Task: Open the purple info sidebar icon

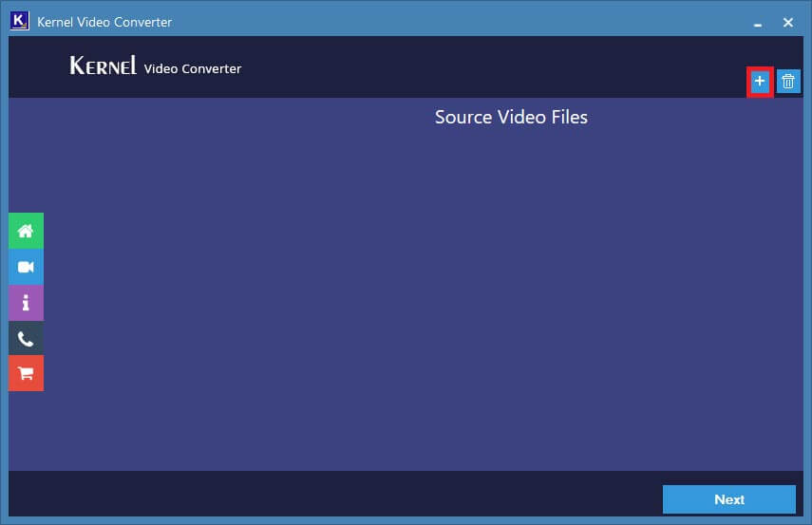Action: pyautogui.click(x=26, y=303)
